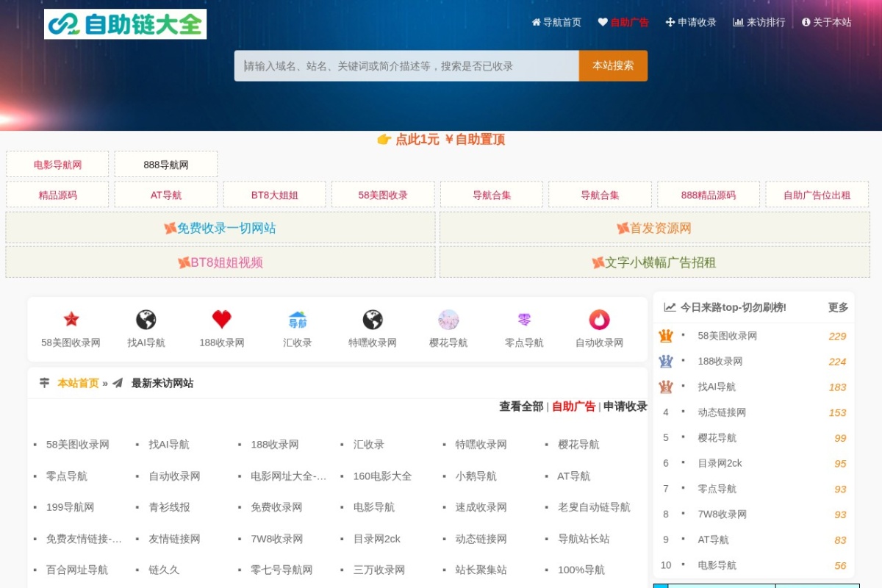Click 本站首页 breadcrumb link

click(78, 383)
